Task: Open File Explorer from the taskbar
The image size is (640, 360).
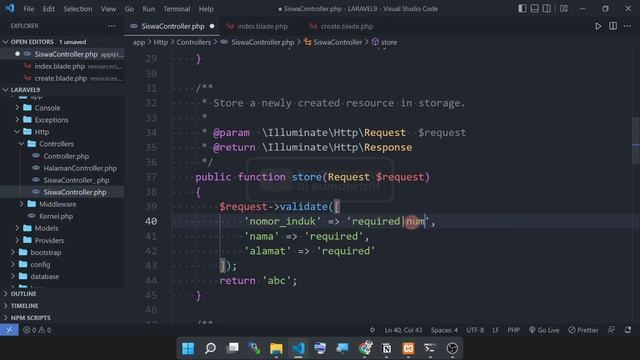Action: tap(276, 348)
